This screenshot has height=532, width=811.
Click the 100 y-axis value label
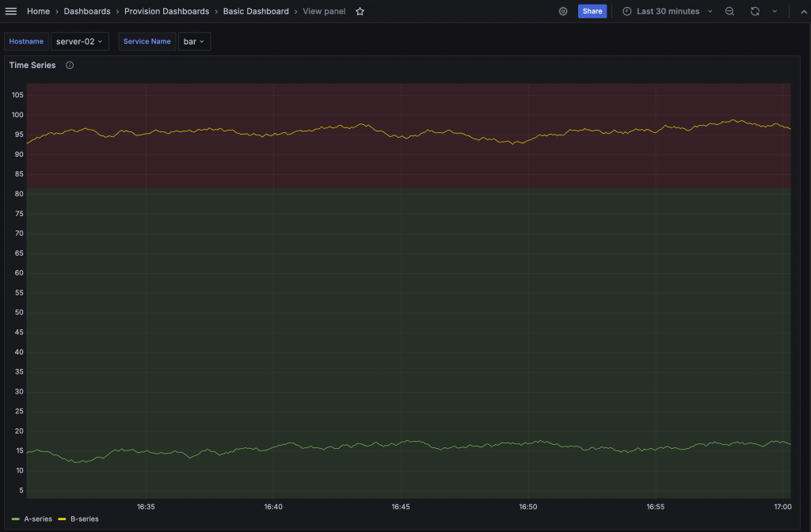click(17, 115)
